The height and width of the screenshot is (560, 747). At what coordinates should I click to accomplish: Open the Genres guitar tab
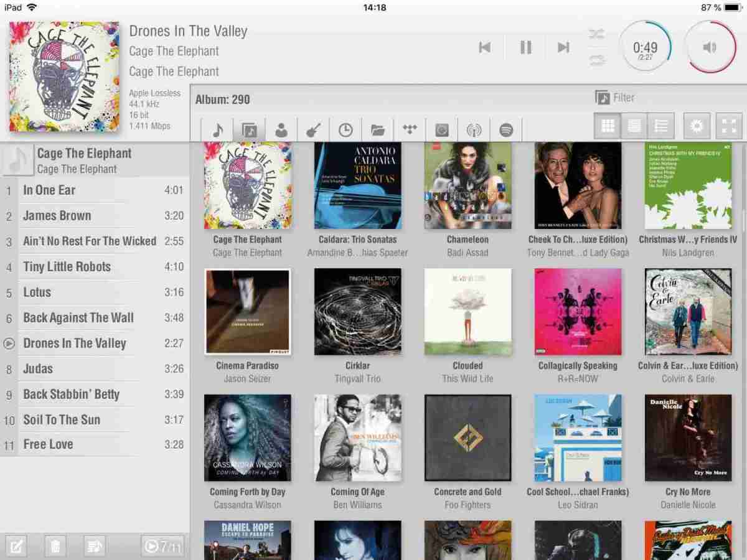(x=313, y=130)
